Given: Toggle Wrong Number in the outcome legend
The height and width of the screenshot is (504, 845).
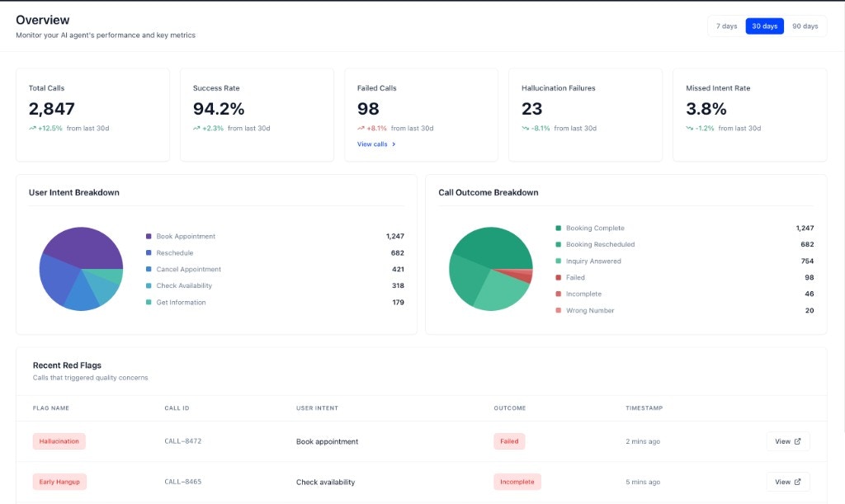Looking at the screenshot, I should [588, 310].
